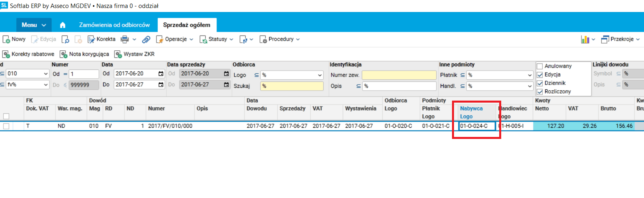Image resolution: width=644 pixels, height=198 pixels.
Task: Click the Softlab SL logo icon
Action: [4, 5]
